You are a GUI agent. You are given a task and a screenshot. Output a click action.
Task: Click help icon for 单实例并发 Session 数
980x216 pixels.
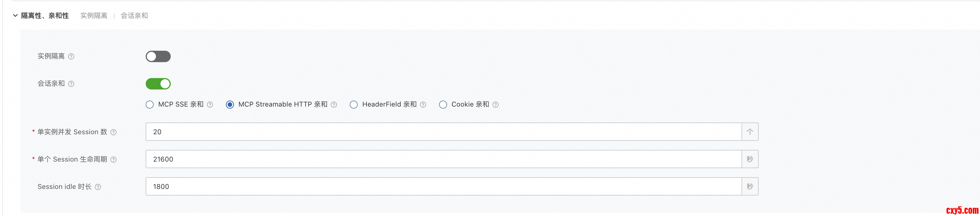pyautogui.click(x=113, y=132)
